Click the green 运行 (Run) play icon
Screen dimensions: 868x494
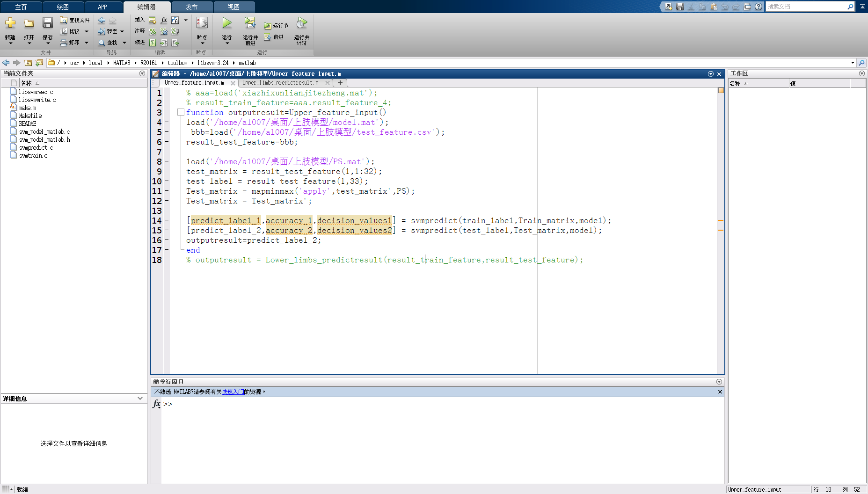tap(227, 23)
